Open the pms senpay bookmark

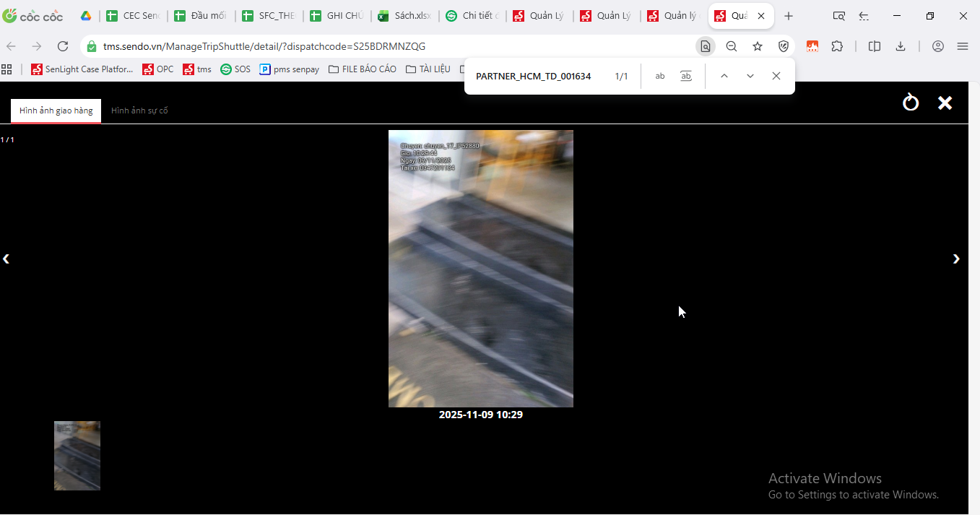pyautogui.click(x=290, y=69)
